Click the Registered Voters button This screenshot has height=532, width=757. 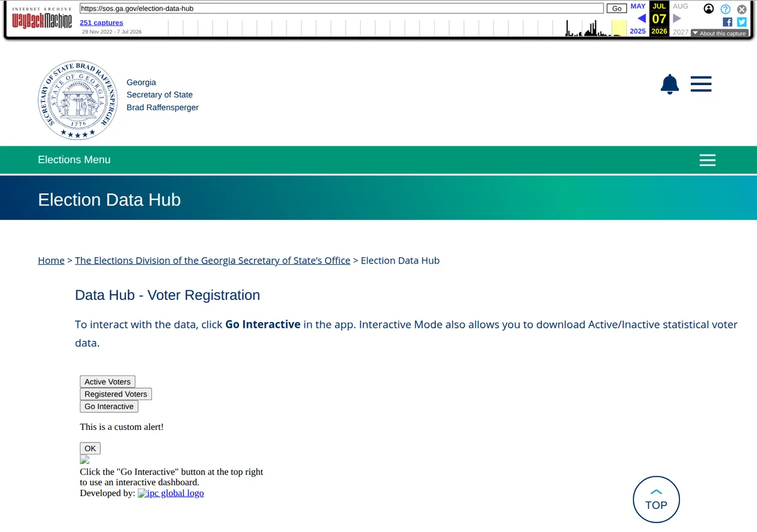(x=116, y=394)
